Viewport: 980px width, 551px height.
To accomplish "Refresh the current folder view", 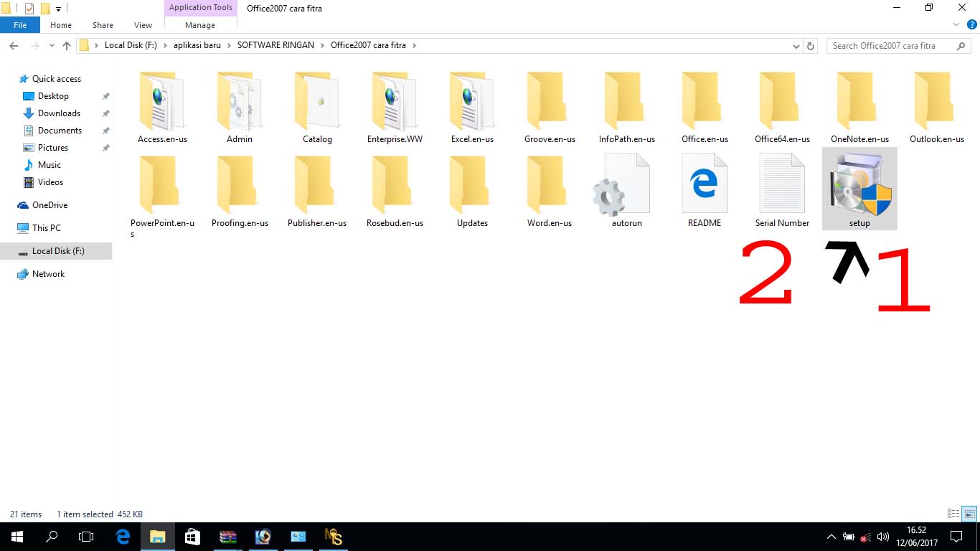I will (x=811, y=46).
